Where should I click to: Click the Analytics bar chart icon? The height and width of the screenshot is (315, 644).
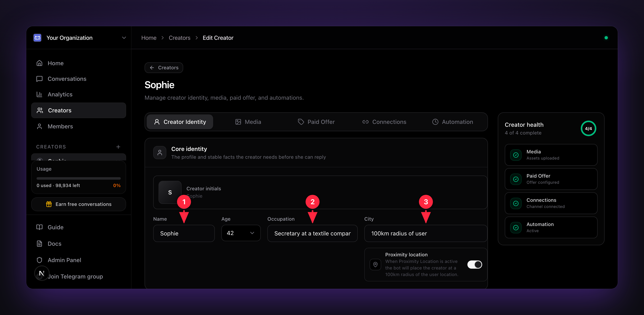pyautogui.click(x=39, y=94)
